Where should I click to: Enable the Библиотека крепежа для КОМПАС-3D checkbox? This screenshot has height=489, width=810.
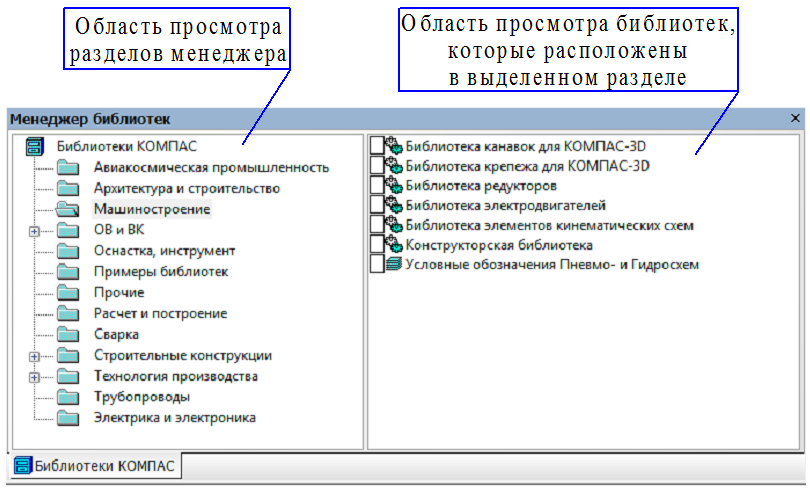tap(377, 166)
